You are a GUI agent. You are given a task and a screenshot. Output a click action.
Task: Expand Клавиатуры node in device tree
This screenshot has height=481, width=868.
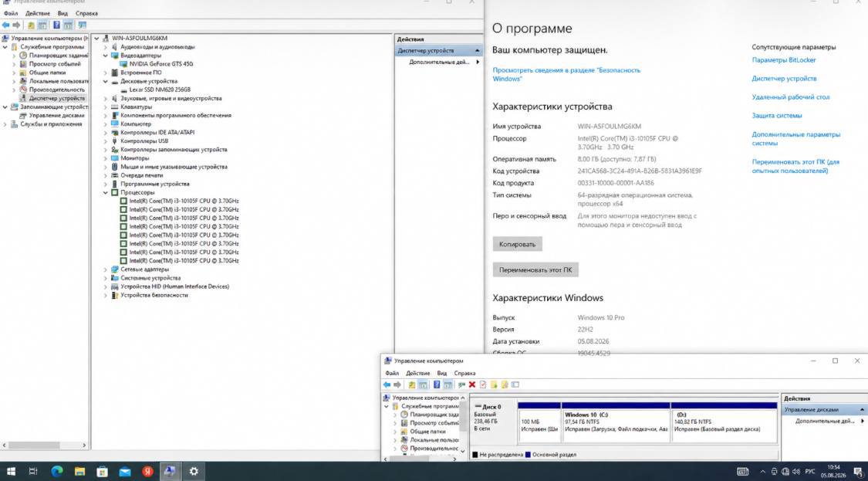coord(105,107)
